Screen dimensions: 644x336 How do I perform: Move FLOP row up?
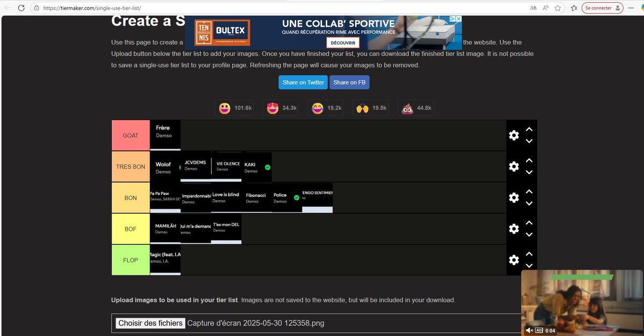pos(529,254)
